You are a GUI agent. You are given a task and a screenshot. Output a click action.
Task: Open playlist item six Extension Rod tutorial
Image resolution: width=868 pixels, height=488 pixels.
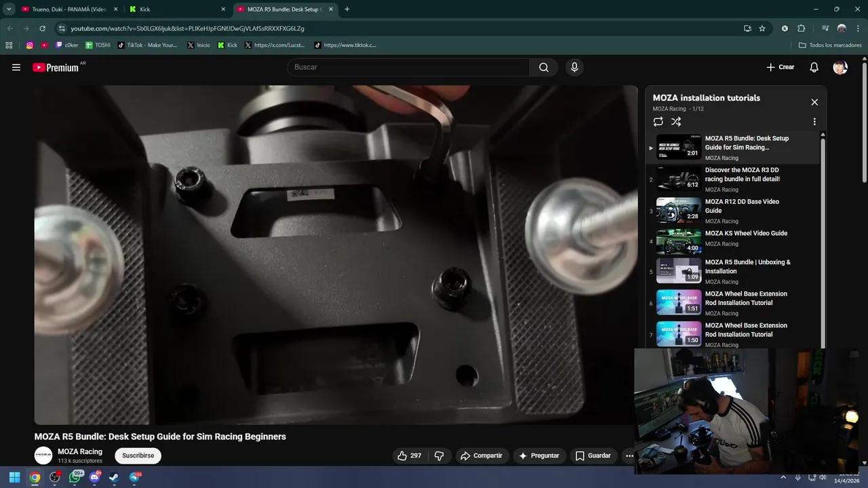(734, 303)
